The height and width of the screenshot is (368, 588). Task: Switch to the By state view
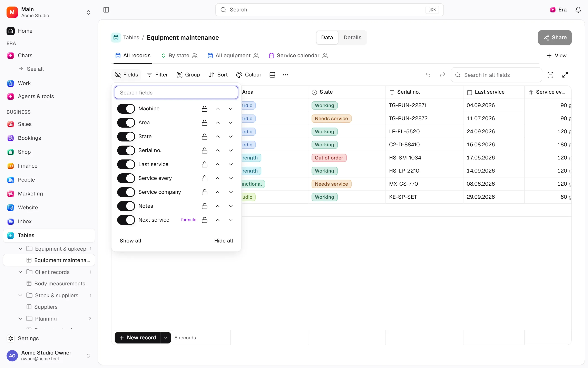179,55
